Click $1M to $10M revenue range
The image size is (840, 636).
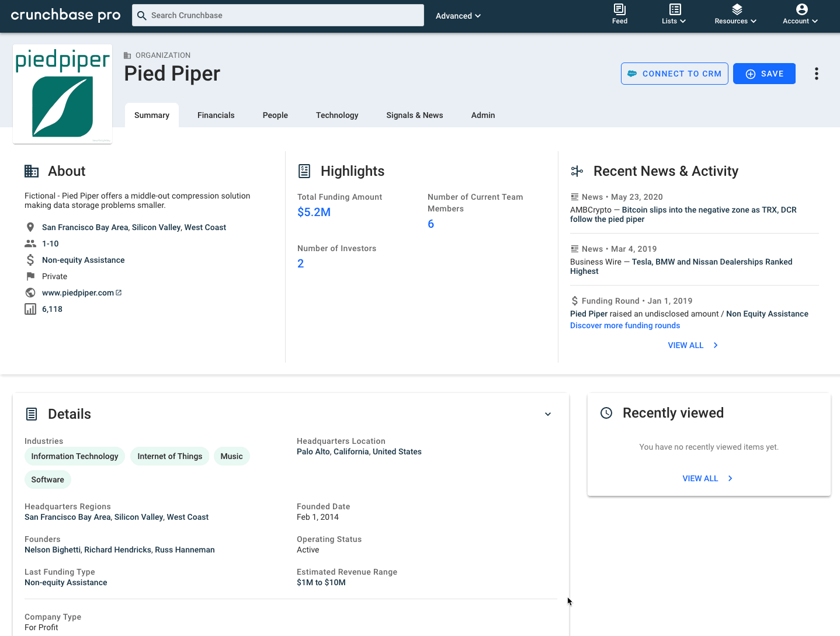[321, 582]
